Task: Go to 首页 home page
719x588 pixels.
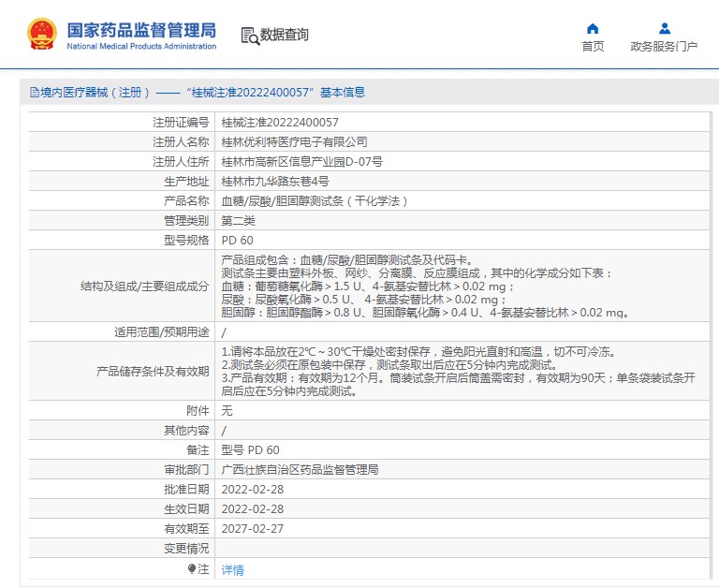Action: click(x=593, y=46)
